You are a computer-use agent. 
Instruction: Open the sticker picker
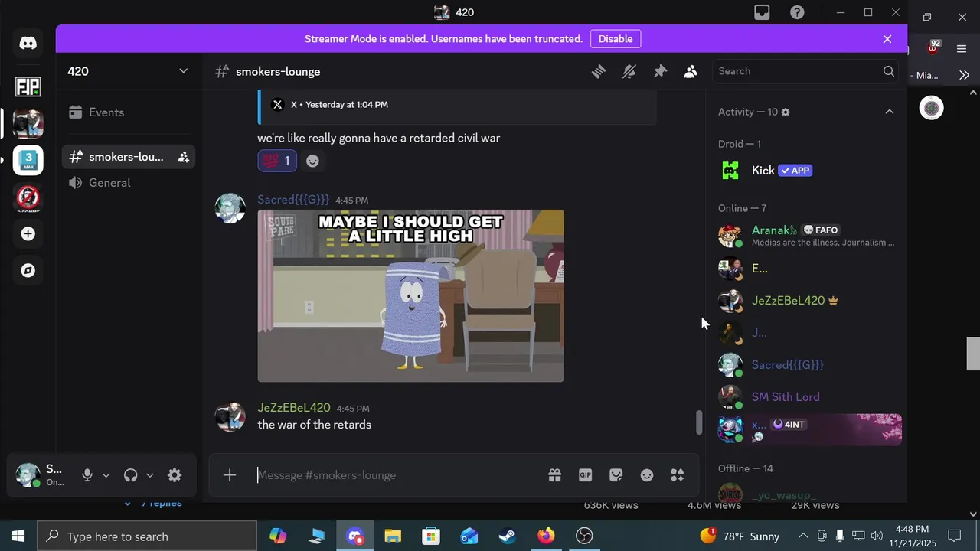616,475
